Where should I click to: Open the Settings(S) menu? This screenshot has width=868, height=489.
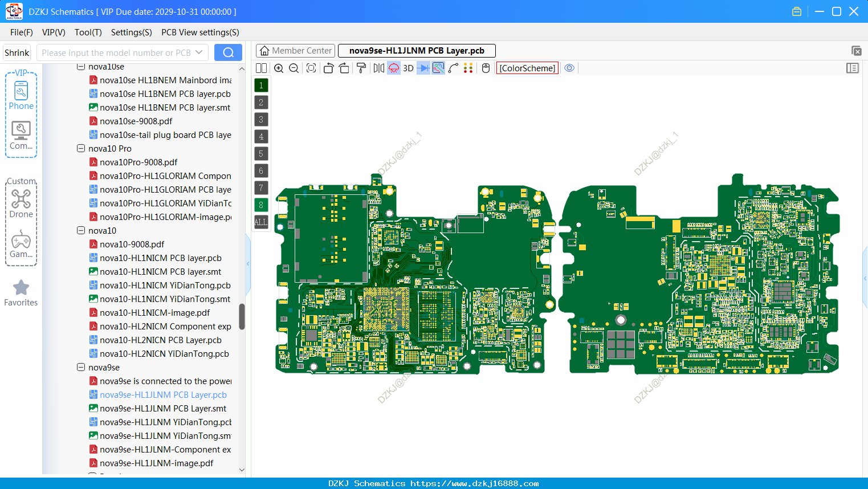coord(132,32)
